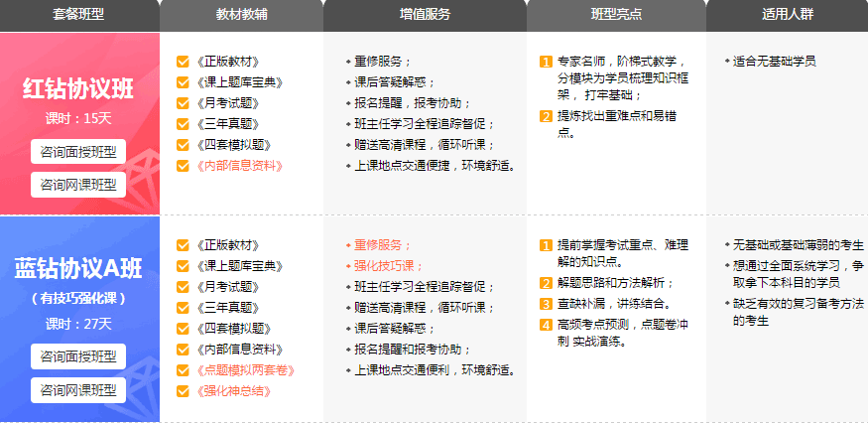Click badge 1 beside 专家名师 in 红钻 row

(546, 62)
